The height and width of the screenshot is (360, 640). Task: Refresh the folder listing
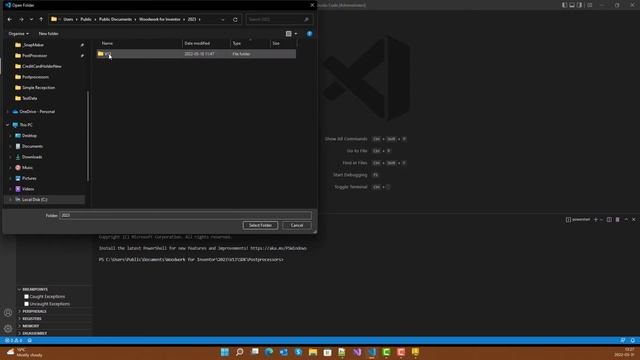click(235, 19)
